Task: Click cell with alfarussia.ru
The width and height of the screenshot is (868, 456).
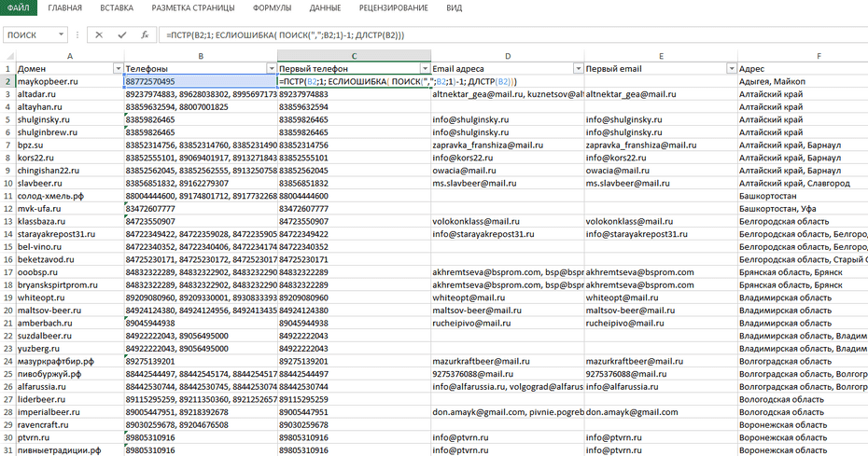Action: pos(70,387)
